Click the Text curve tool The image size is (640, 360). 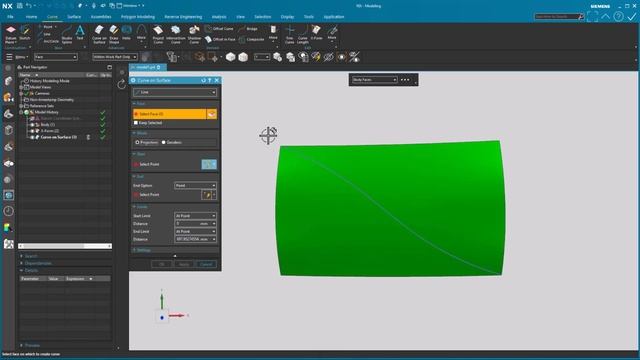pos(80,33)
